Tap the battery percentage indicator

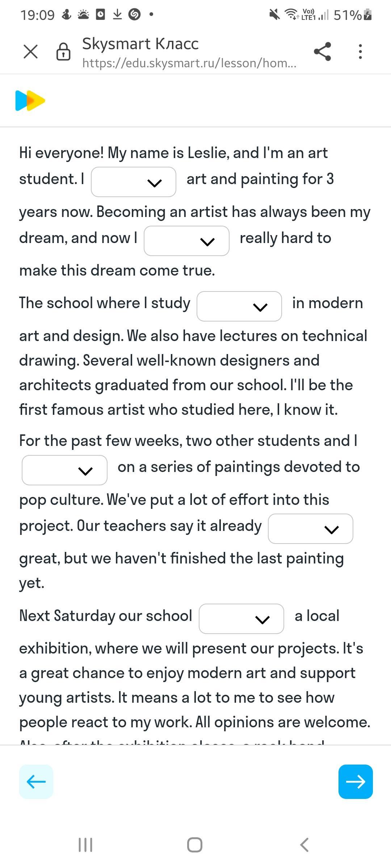[347, 15]
